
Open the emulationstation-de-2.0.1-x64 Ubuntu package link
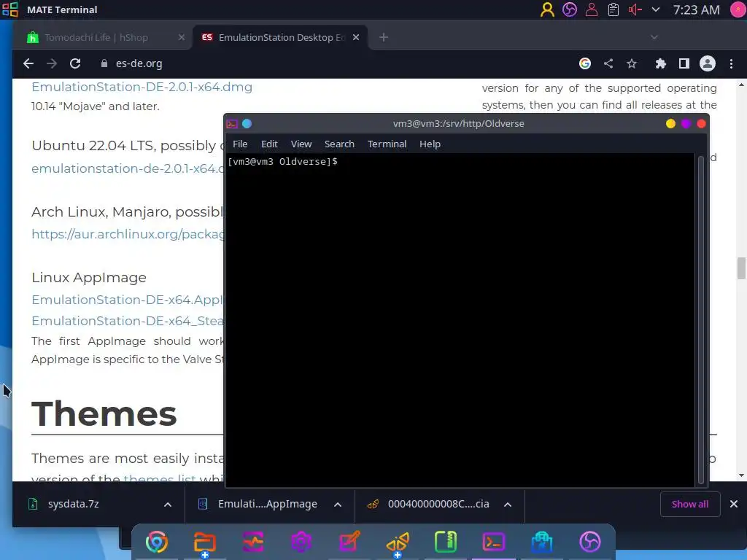pos(127,168)
